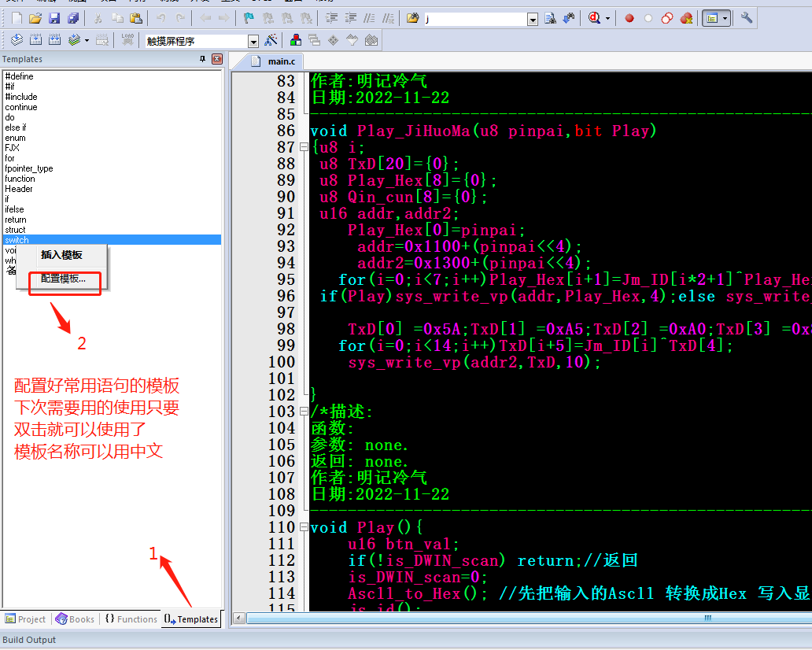Insert a breakpoint with the red dot icon
812x650 pixels.
coord(629,19)
